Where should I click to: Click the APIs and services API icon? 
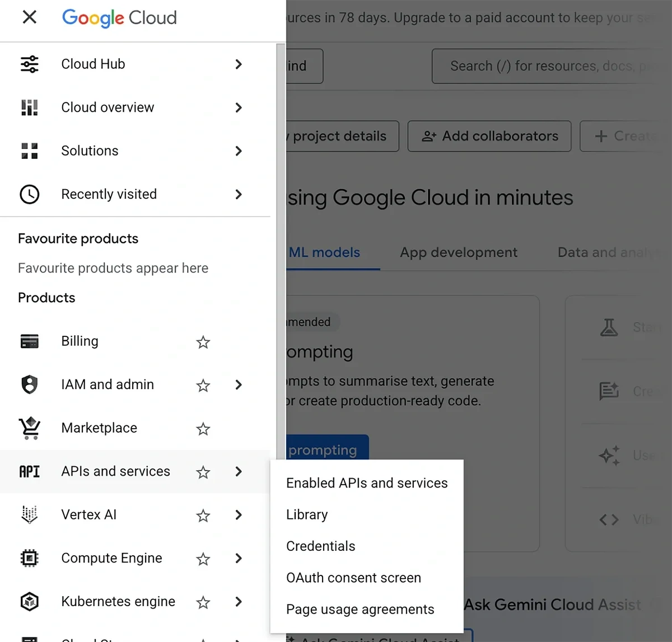(29, 471)
